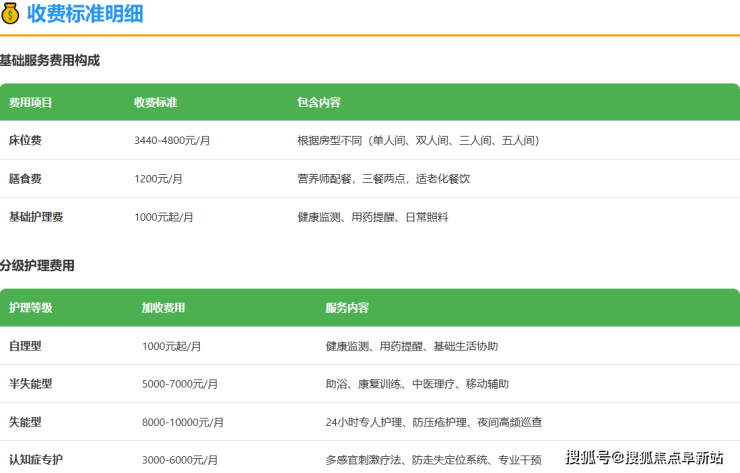Click the 认知症专护 row label
This screenshot has height=473, width=740.
36,459
